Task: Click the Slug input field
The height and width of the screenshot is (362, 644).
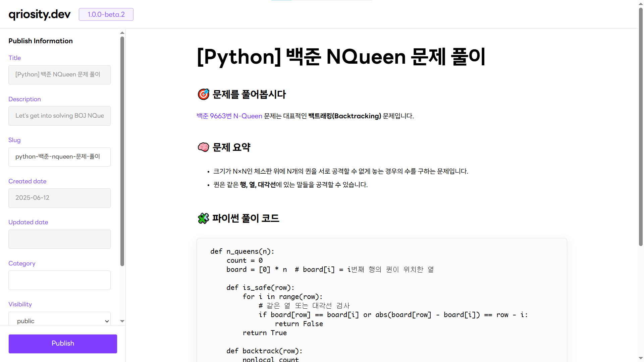Action: [x=59, y=157]
